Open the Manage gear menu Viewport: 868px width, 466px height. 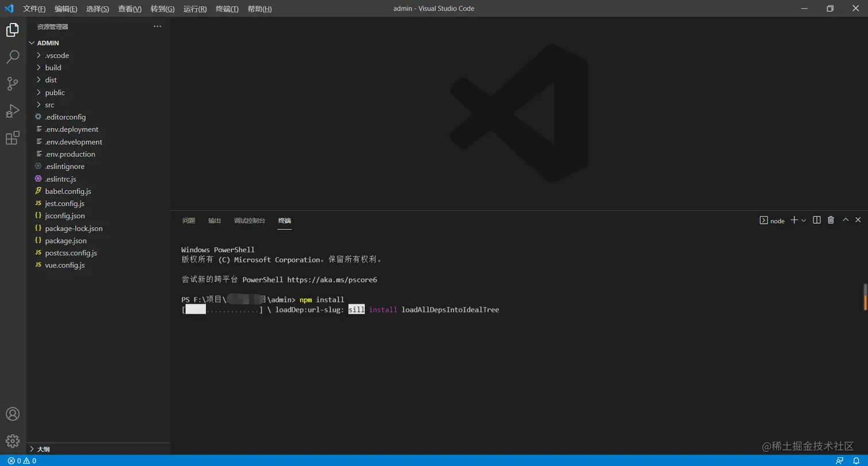coord(12,441)
